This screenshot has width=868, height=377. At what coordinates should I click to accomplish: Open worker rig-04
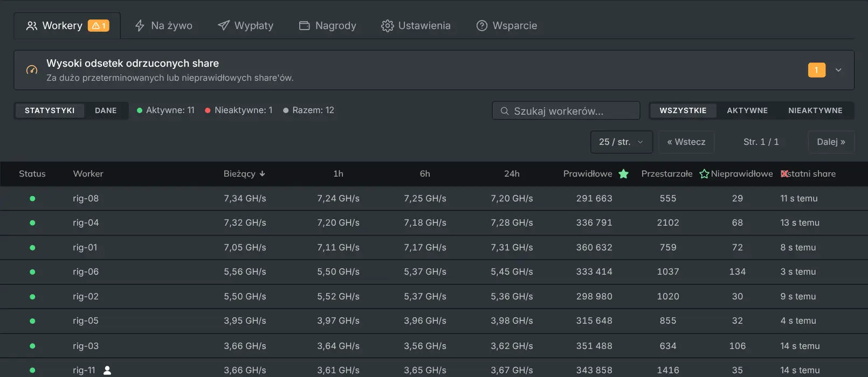pyautogui.click(x=86, y=223)
